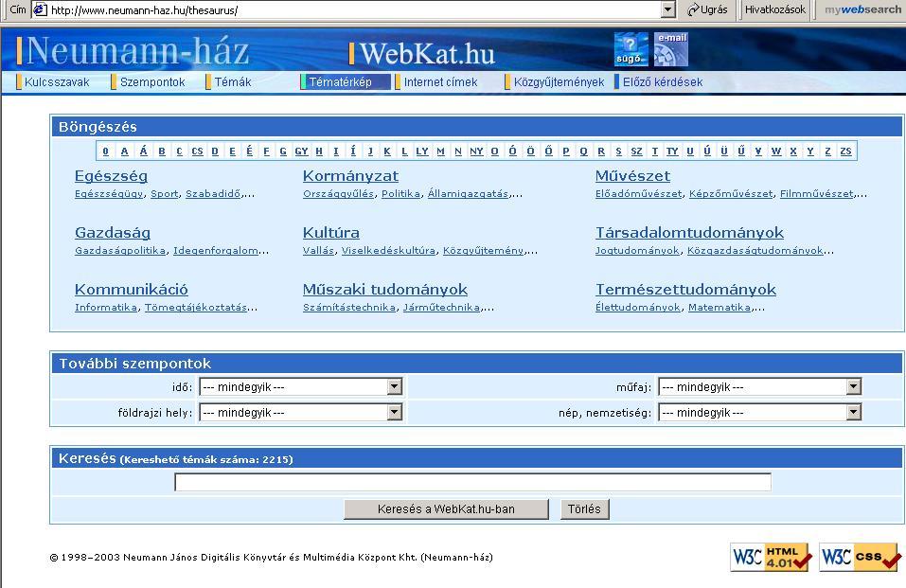
Task: Open the Kommunikáció category link
Action: [x=132, y=289]
